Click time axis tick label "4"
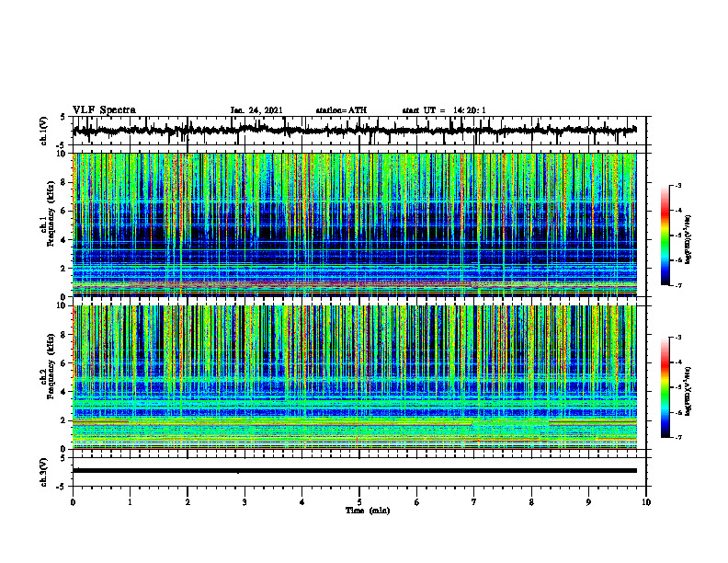This screenshot has width=728, height=563. [302, 502]
